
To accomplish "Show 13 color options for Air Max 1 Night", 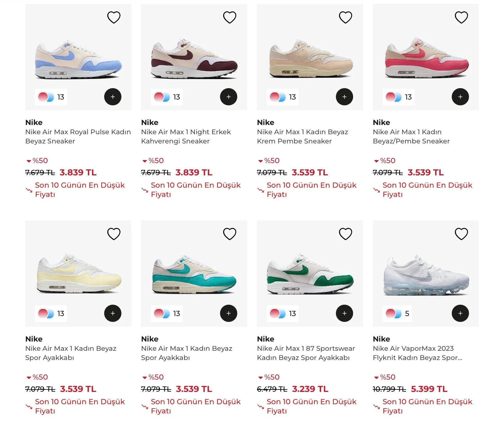I will [167, 97].
